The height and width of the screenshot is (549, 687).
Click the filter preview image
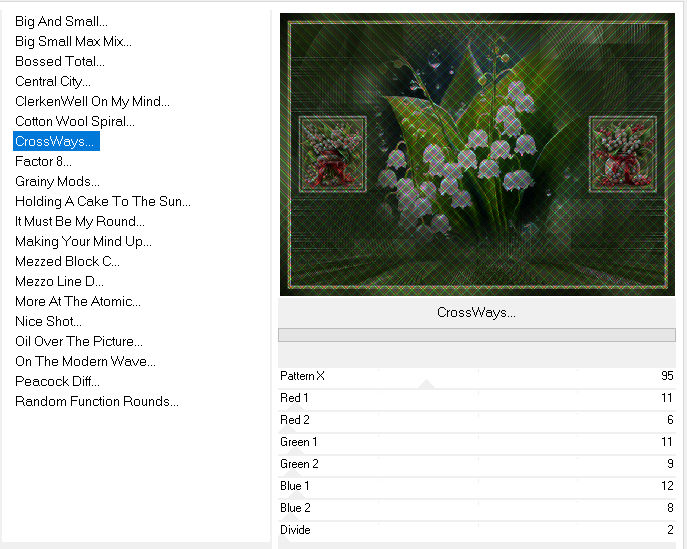pos(477,155)
